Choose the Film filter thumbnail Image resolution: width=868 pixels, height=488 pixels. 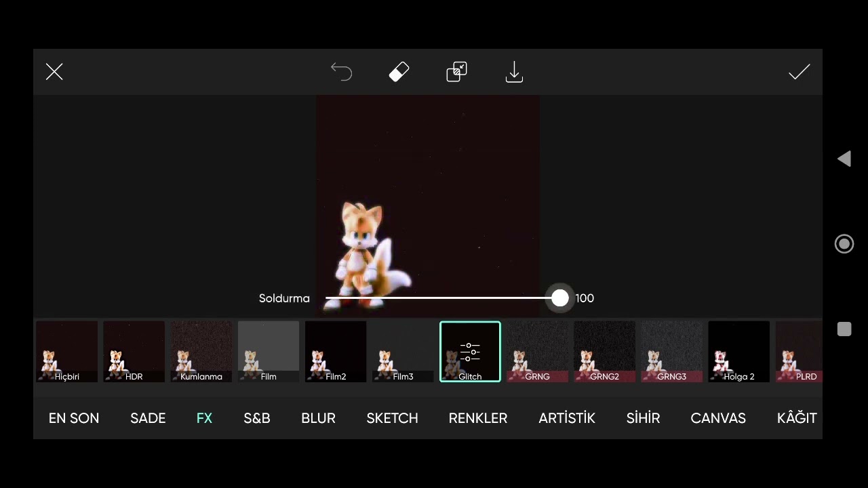pyautogui.click(x=269, y=352)
